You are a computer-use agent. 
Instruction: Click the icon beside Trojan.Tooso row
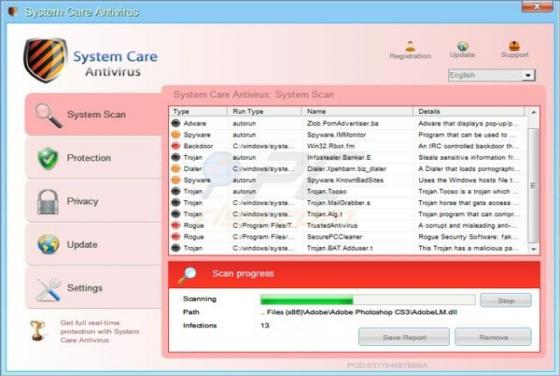click(176, 191)
